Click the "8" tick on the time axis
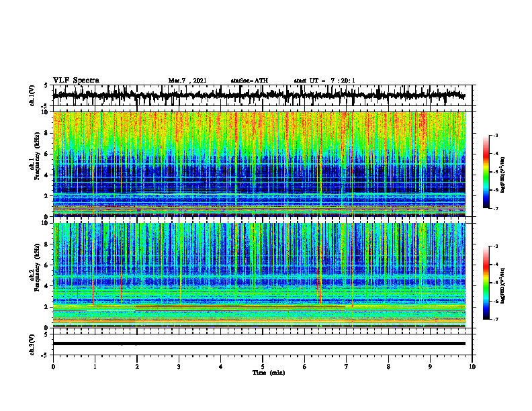Screen dimensions: 532x411 click(x=388, y=367)
